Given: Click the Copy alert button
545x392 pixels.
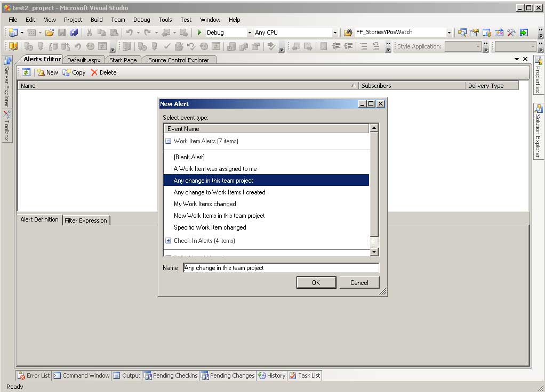Looking at the screenshot, I should point(74,72).
